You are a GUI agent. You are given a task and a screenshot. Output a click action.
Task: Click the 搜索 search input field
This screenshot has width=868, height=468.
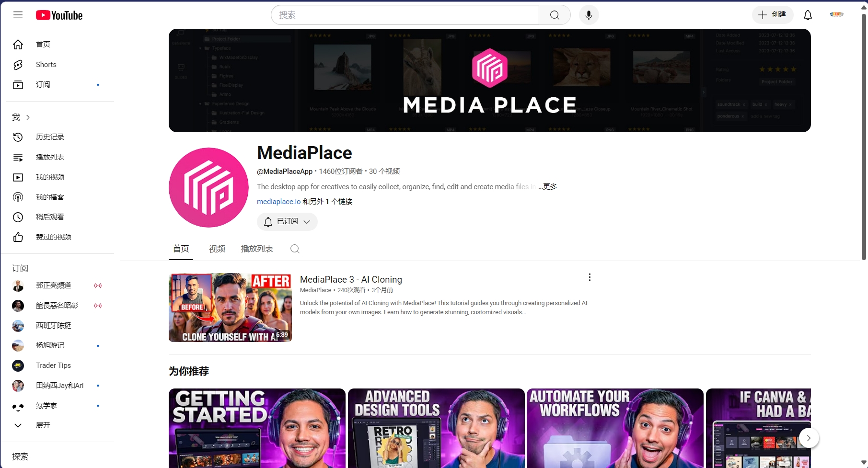click(405, 15)
